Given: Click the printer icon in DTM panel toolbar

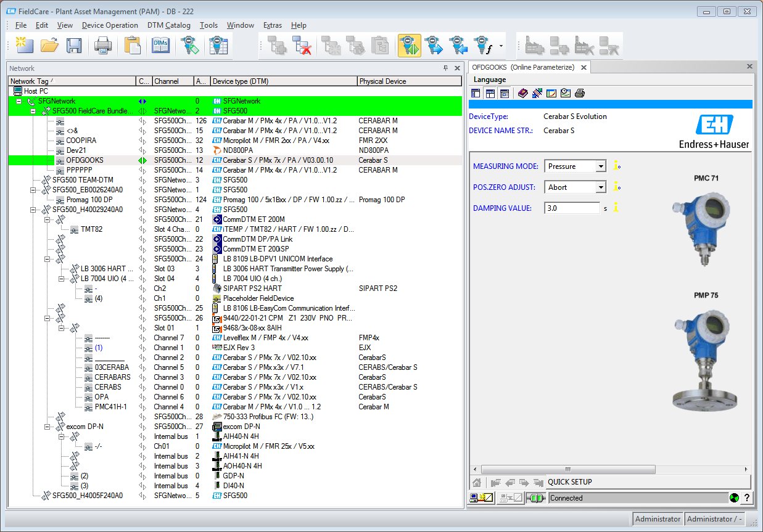Looking at the screenshot, I should click(x=580, y=94).
